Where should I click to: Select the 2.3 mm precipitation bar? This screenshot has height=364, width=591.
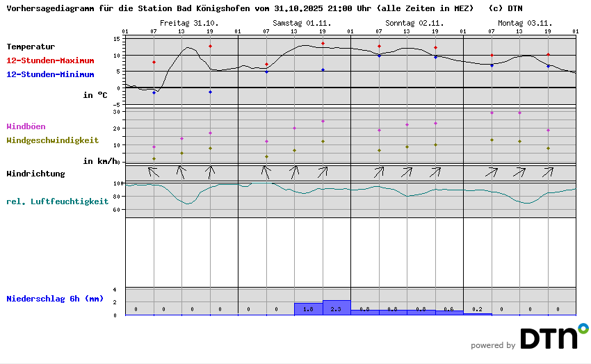coord(337,308)
